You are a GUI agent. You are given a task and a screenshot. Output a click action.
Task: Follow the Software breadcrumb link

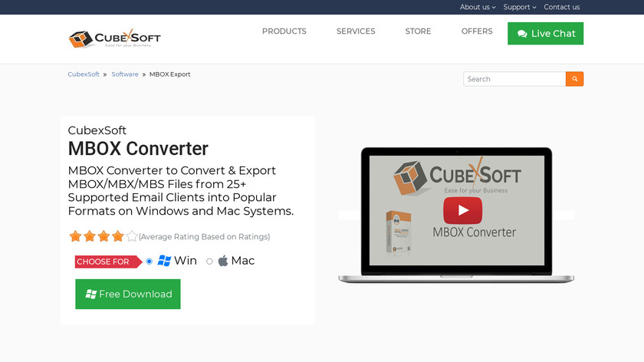(x=125, y=74)
